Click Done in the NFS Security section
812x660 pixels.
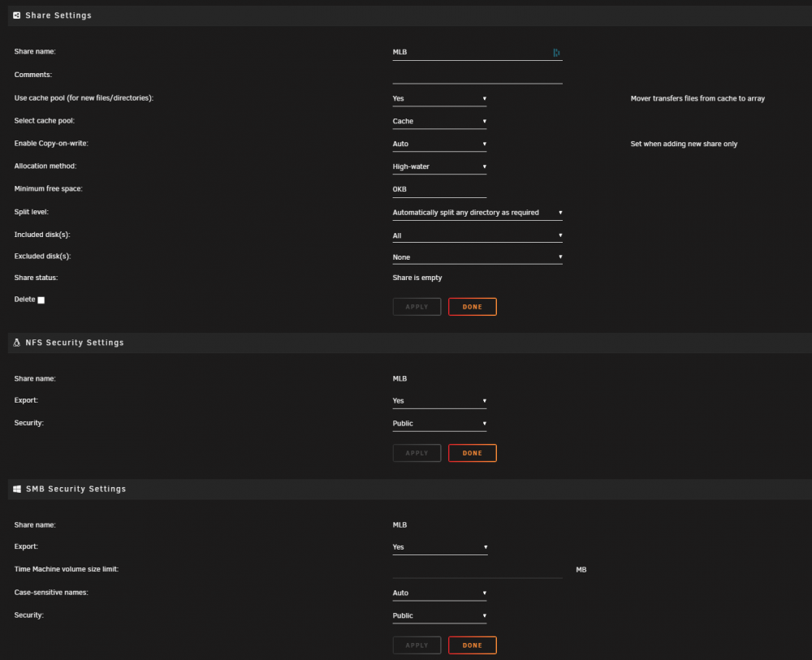[473, 454]
